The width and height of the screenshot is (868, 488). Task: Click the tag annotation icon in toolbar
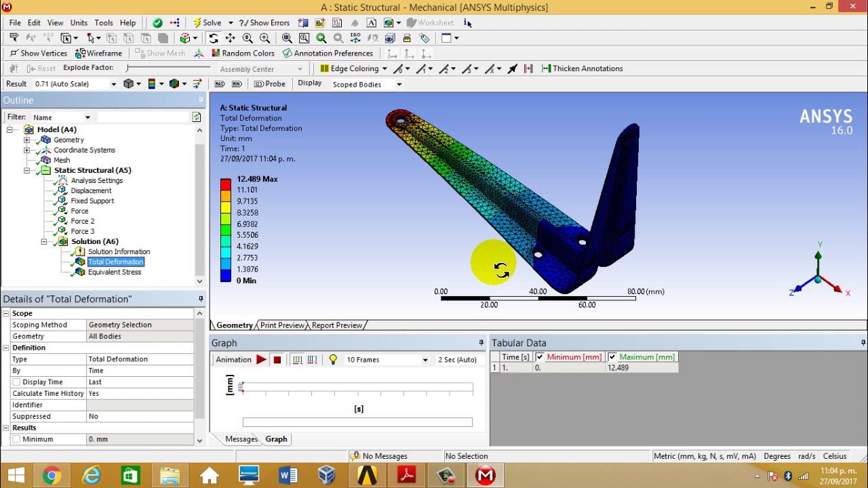point(425,38)
